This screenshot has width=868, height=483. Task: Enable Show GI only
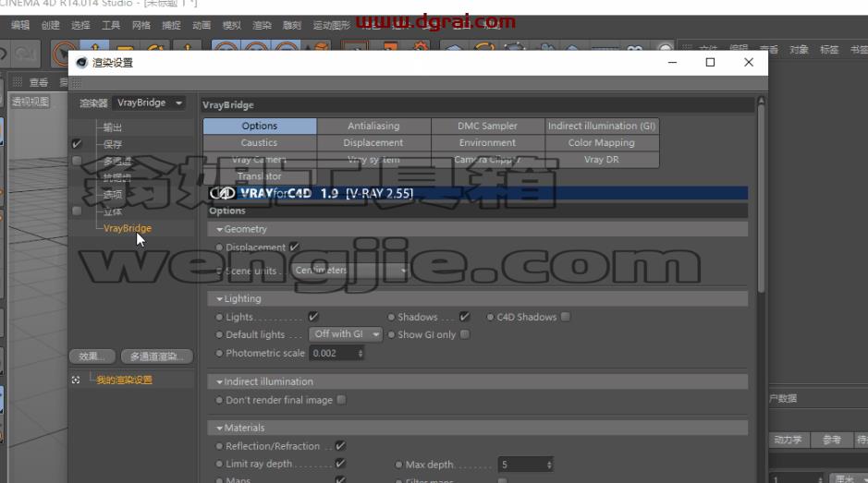(x=465, y=334)
